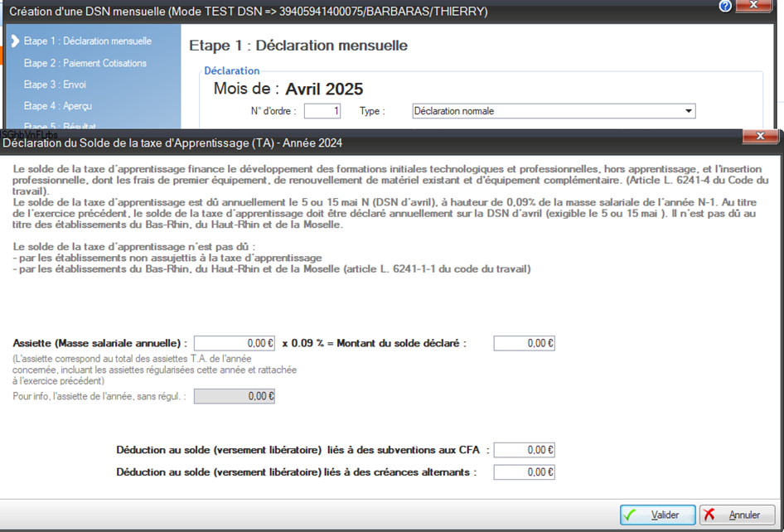
Task: Click the subventions aux CFA deduction field
Action: pos(524,450)
